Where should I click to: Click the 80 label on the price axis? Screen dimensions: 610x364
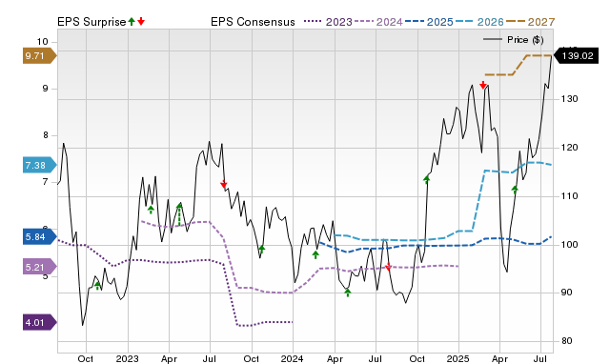(567, 341)
